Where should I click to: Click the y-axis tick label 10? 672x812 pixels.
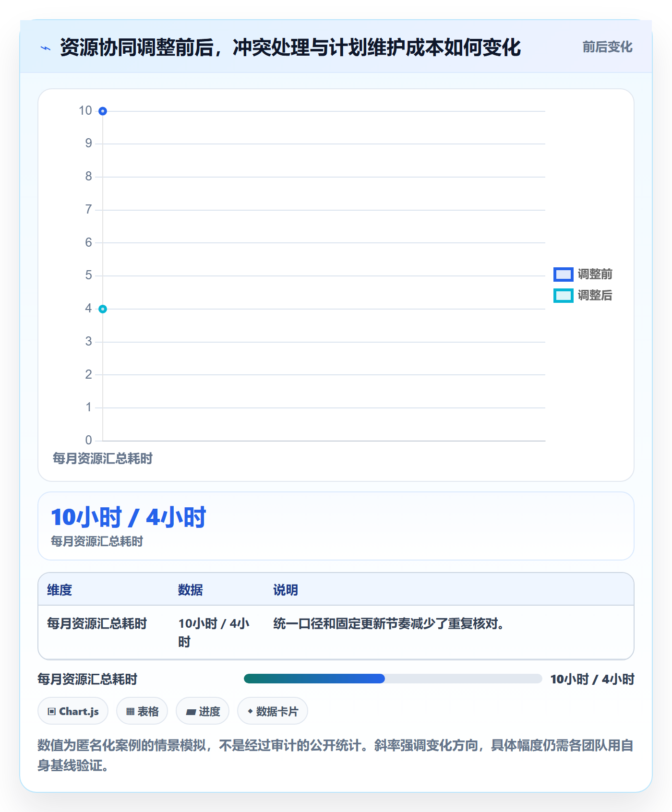point(85,111)
